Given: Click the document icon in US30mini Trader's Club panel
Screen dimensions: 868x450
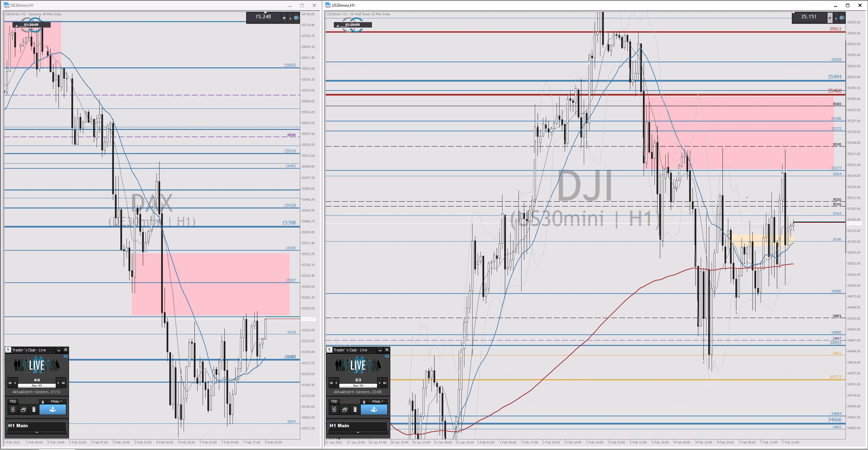Looking at the screenshot, I should tap(334, 410).
